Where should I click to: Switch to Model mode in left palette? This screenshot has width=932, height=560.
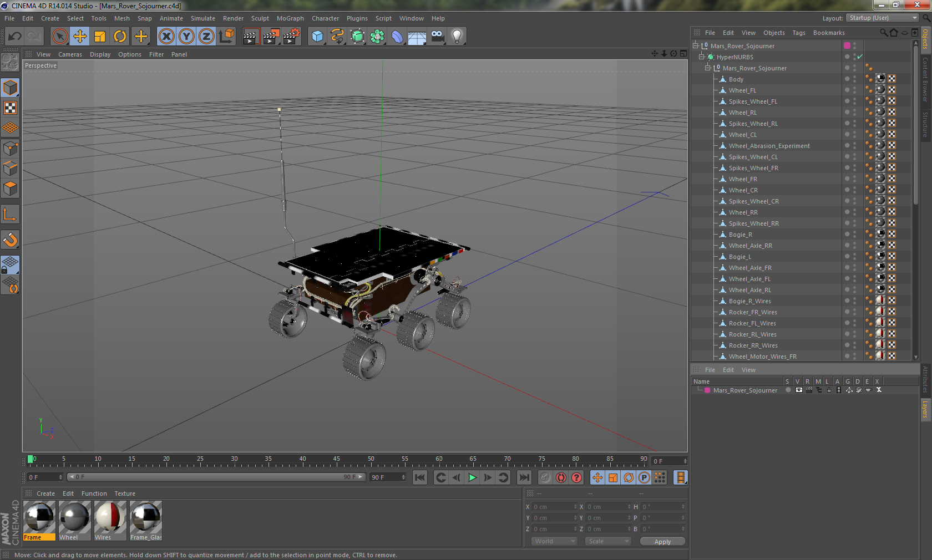point(10,88)
